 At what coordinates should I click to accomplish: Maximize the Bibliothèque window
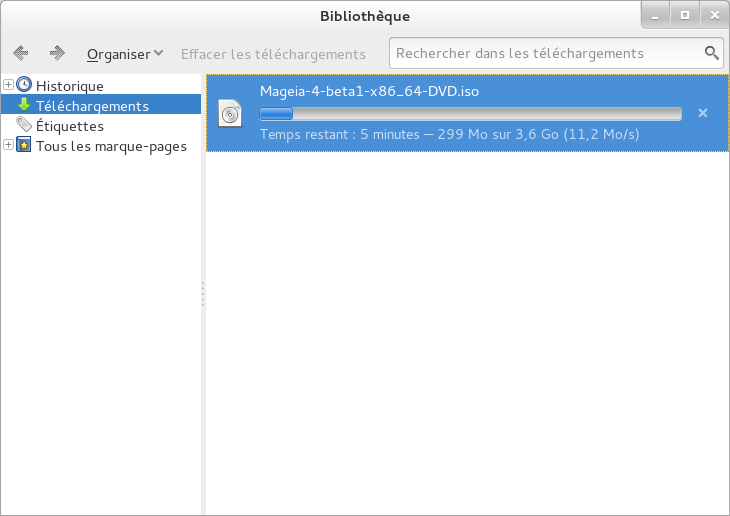click(x=684, y=15)
